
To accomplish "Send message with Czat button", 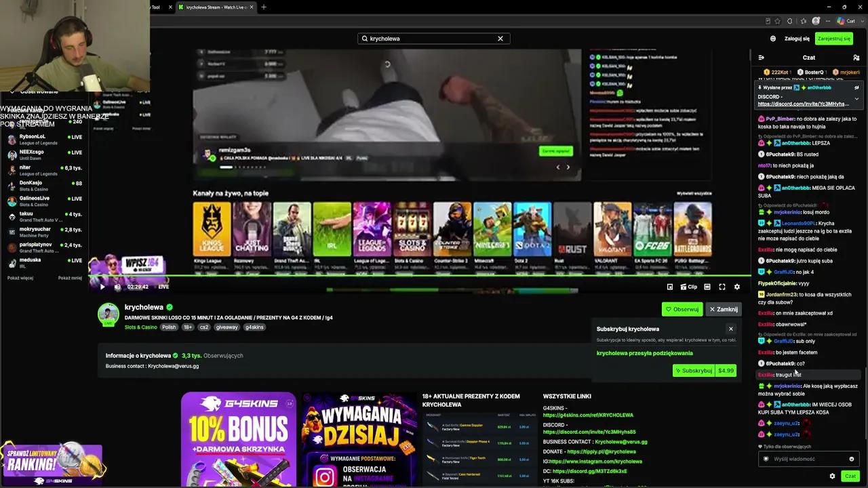I will [x=850, y=476].
